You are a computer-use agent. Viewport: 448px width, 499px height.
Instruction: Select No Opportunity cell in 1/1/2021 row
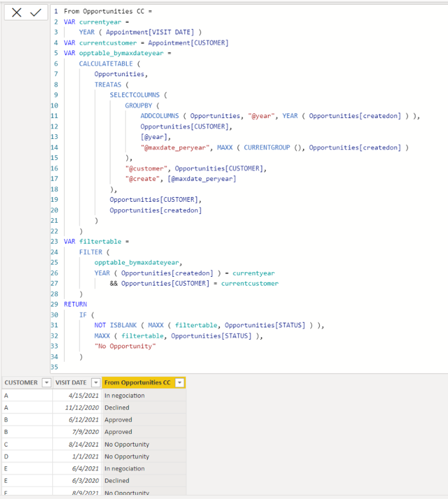pos(144,456)
